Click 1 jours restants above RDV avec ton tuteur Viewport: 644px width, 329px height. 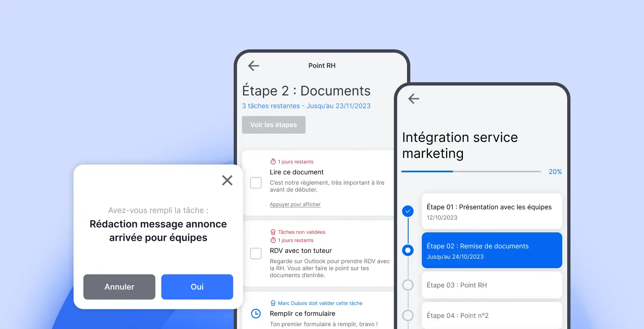(x=296, y=241)
